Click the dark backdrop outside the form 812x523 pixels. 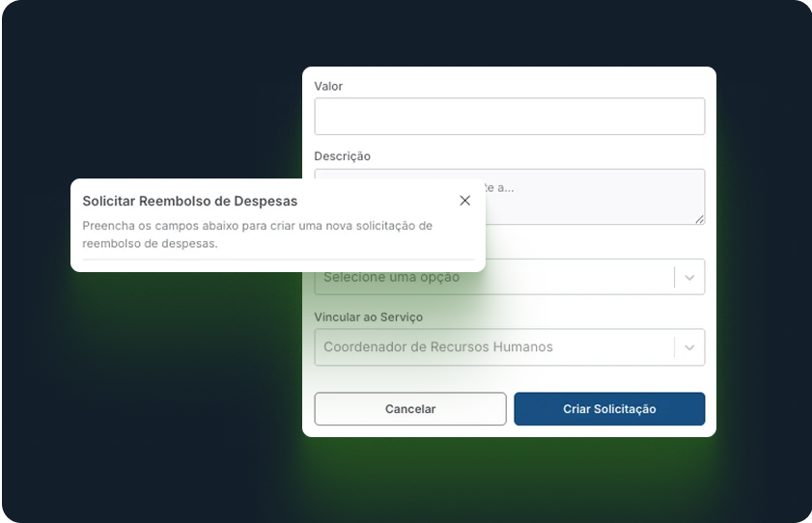coord(145,405)
